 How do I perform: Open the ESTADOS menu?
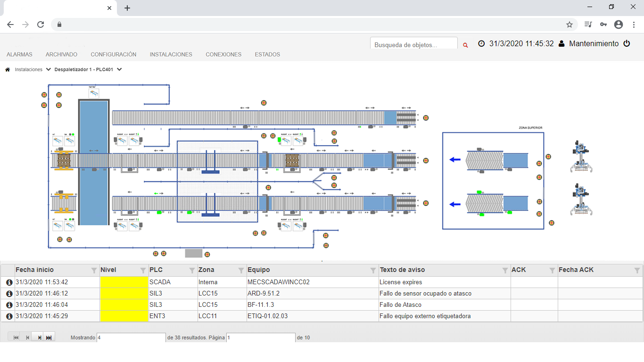tap(267, 55)
